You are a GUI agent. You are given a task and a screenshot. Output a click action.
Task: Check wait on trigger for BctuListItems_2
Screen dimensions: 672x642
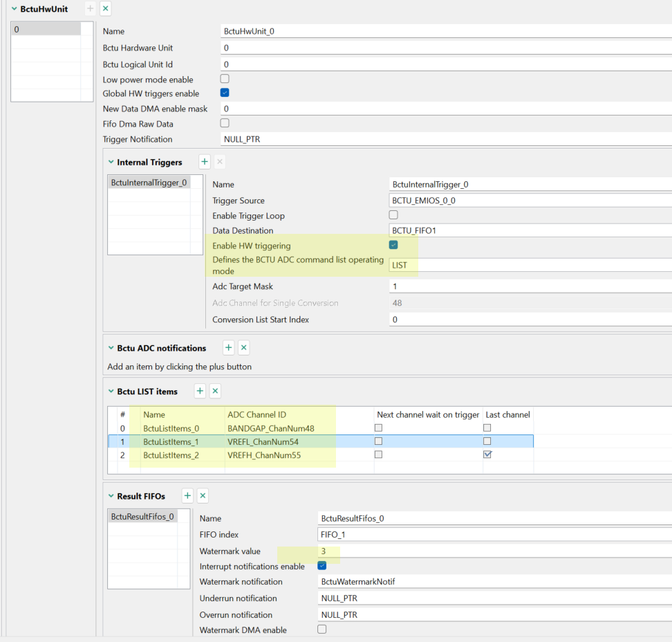(378, 455)
